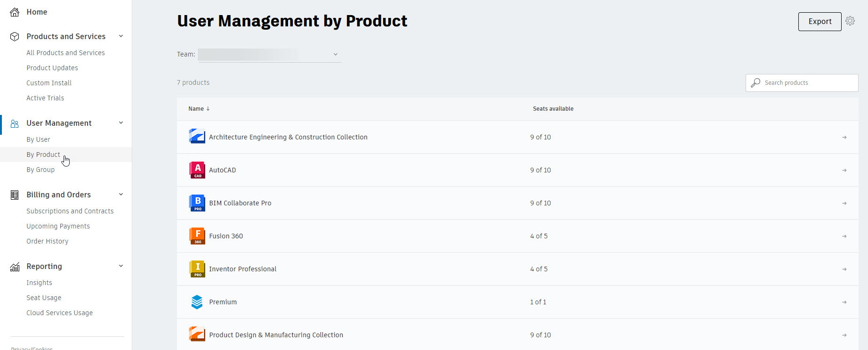Open All Products and Services
Screen dimensions: 868x350
pyautogui.click(x=65, y=53)
